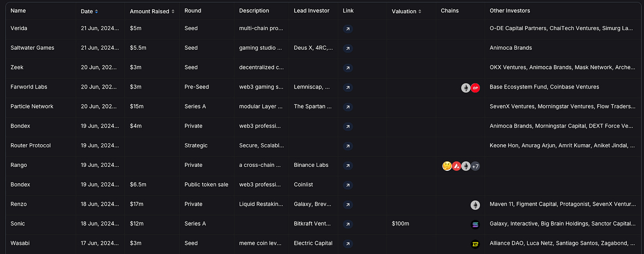Screen dimensions: 644x254
Task: Click the Description column header
Action: pyautogui.click(x=254, y=11)
